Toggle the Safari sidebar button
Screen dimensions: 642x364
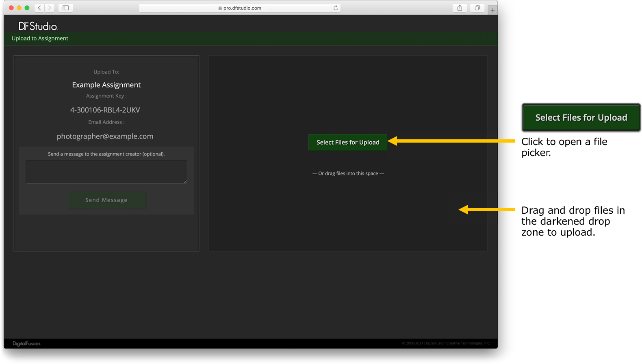[65, 8]
